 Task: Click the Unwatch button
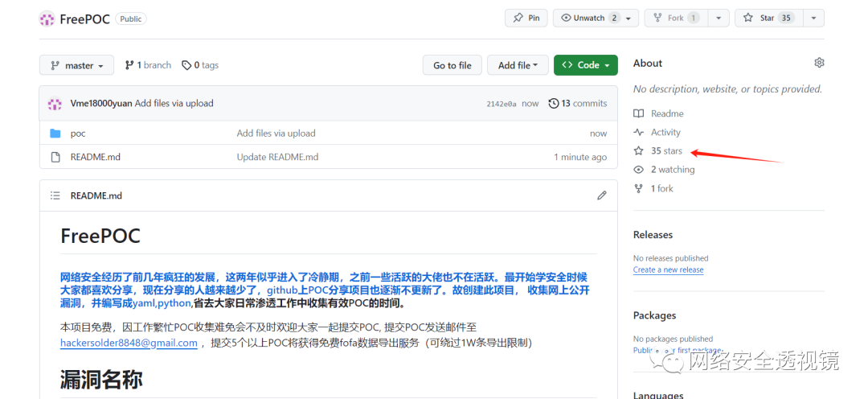pos(596,18)
